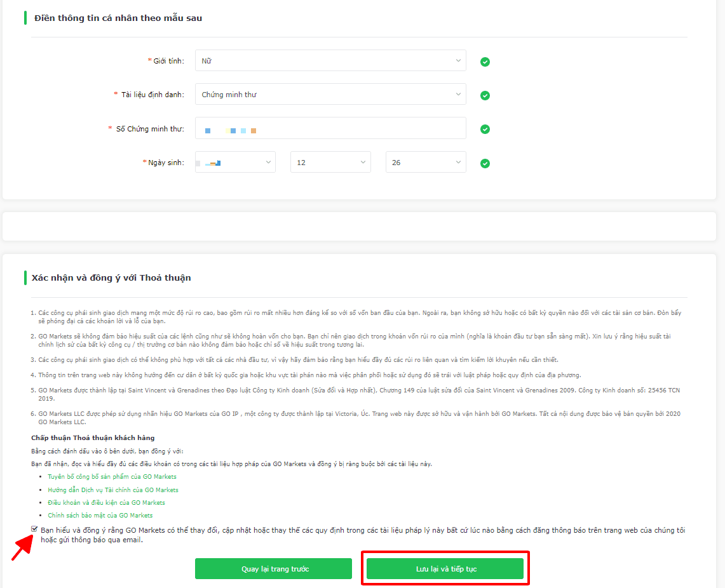Click the heading Xác nhận và đồng ý với Thoả thuận
Screen dimensions: 725x588
coord(111,277)
